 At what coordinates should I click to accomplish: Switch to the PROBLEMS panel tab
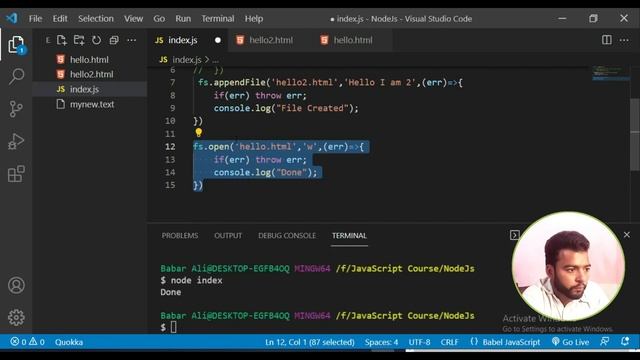180,236
